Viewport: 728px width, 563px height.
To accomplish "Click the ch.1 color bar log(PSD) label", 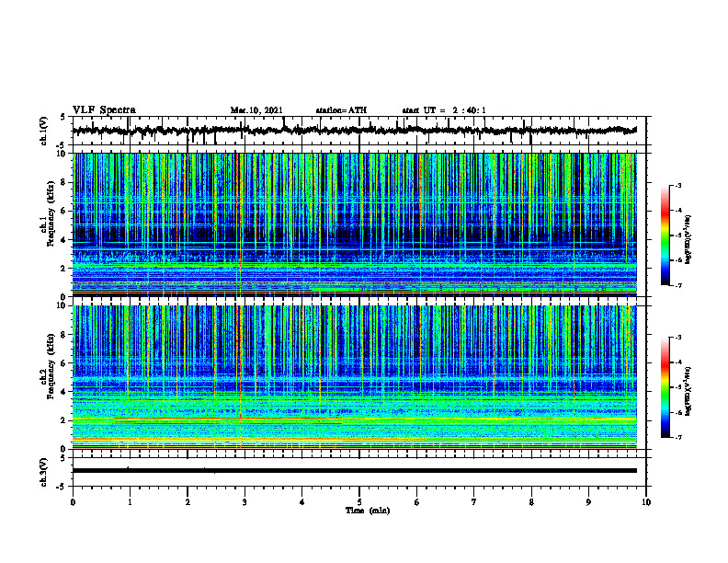I will [688, 239].
